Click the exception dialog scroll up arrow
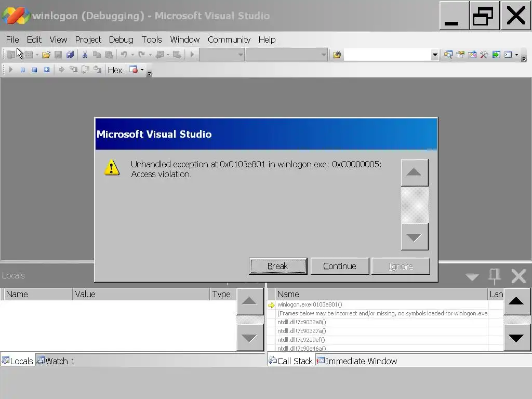Screen dimensions: 532x399 pos(415,172)
